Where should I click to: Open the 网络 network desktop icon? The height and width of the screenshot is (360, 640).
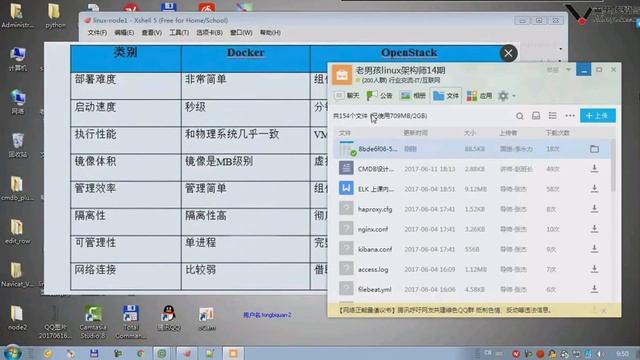(x=18, y=102)
